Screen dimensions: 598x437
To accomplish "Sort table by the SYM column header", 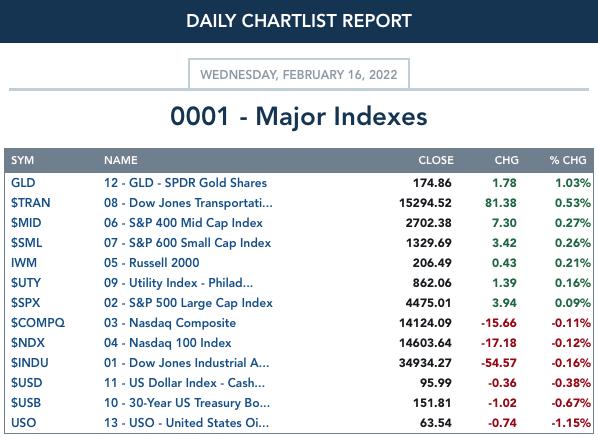I will click(x=22, y=160).
